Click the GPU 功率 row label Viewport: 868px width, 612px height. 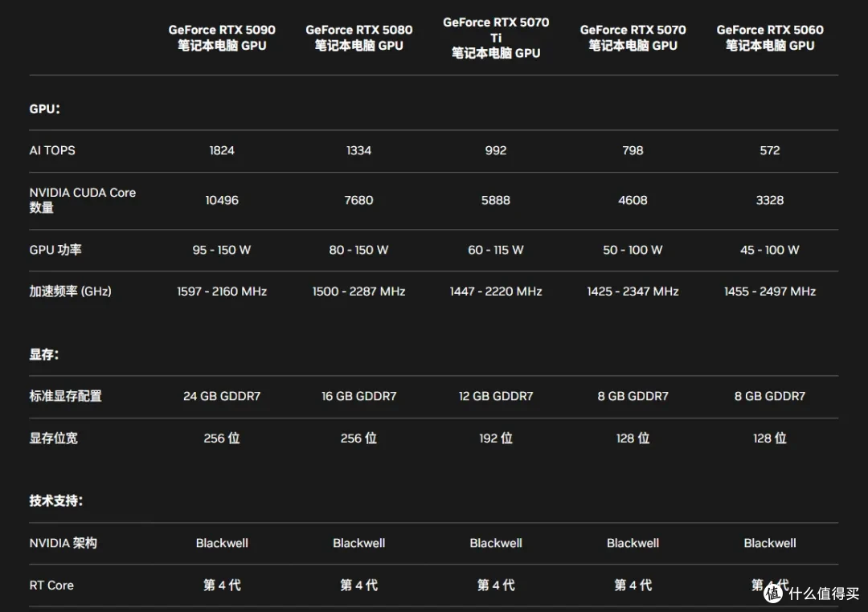pyautogui.click(x=55, y=250)
